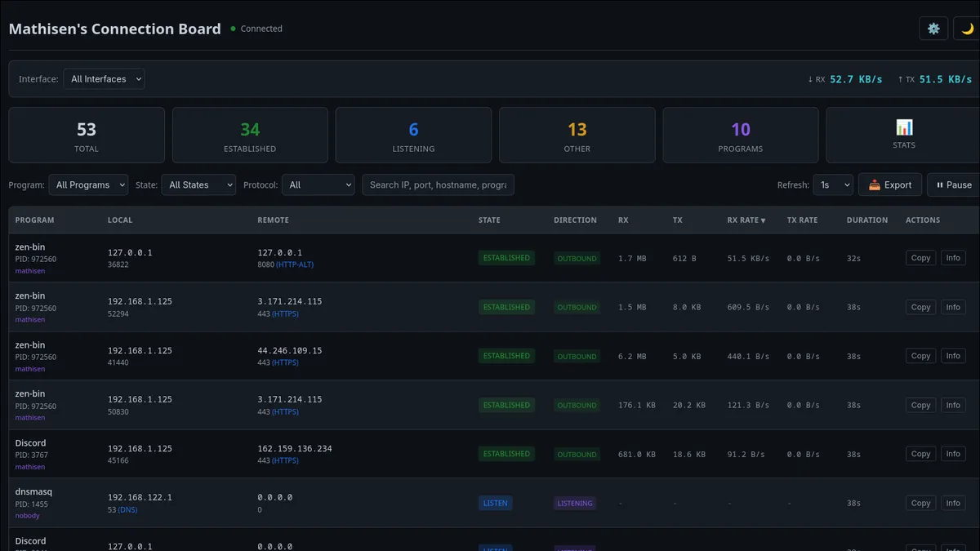Sort by the Duration column header
This screenshot has width=980, height=551.
coord(867,220)
